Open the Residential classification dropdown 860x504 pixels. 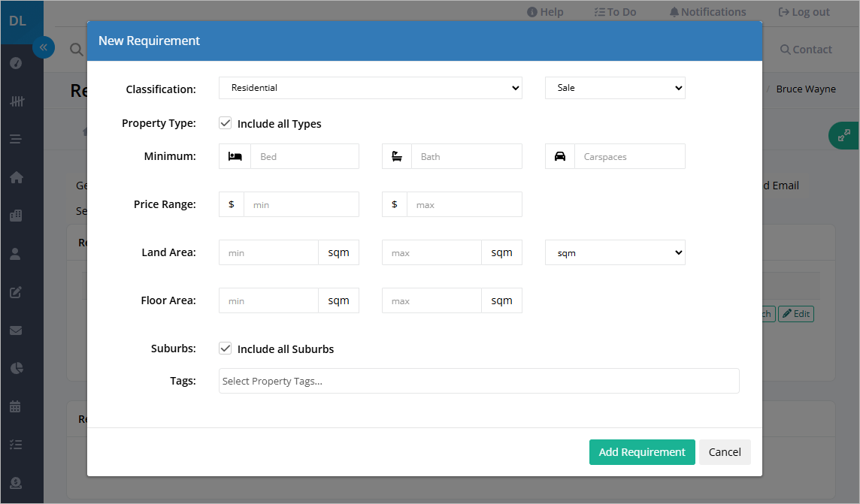coord(370,88)
